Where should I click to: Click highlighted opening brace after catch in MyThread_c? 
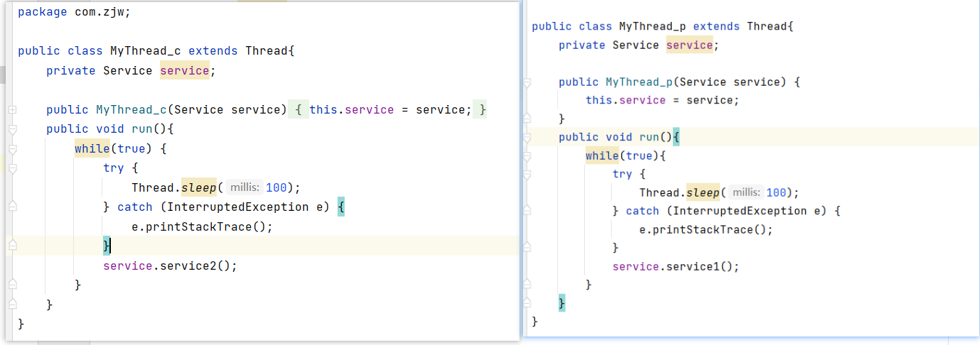[x=341, y=207]
